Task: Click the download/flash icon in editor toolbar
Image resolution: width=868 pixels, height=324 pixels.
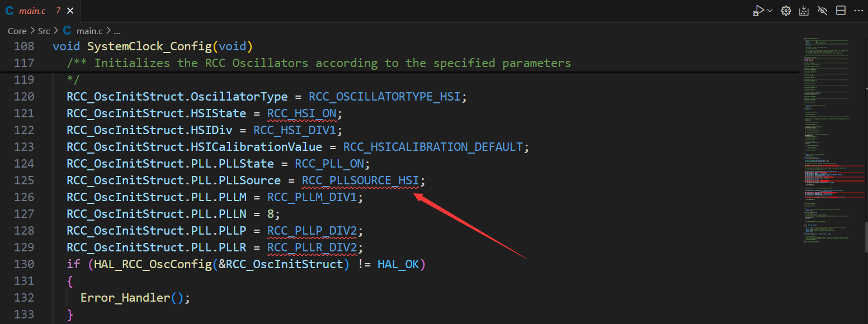Action: pyautogui.click(x=804, y=11)
